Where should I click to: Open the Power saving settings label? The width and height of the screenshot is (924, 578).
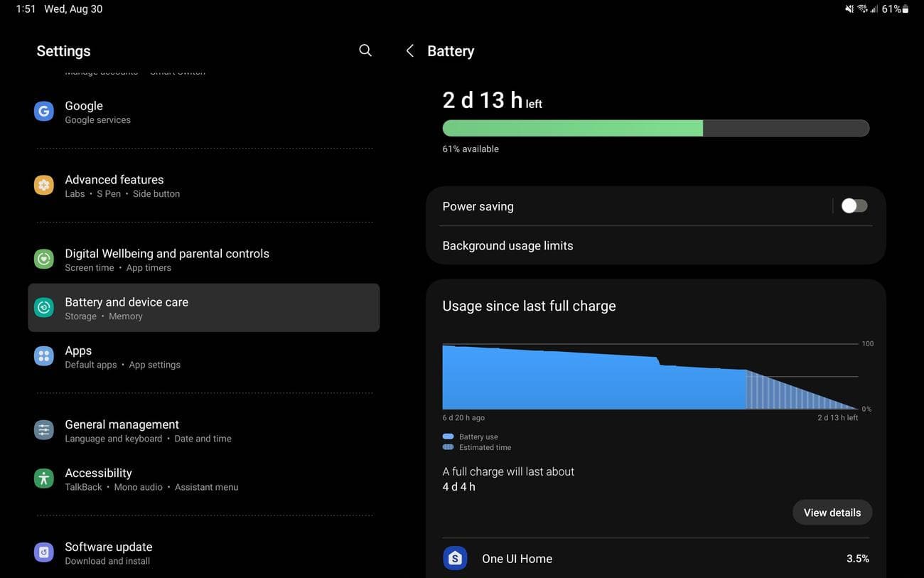click(x=478, y=207)
